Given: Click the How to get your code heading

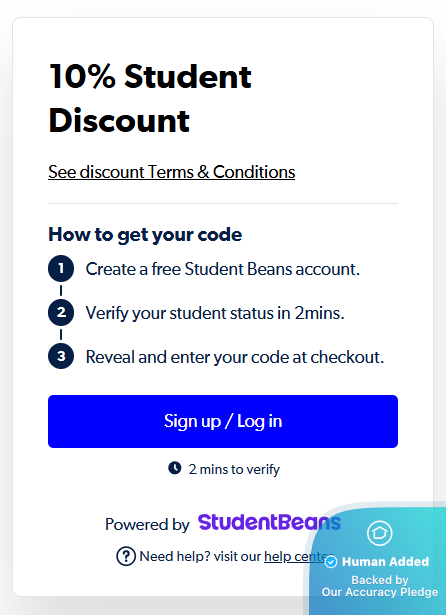Looking at the screenshot, I should [145, 235].
